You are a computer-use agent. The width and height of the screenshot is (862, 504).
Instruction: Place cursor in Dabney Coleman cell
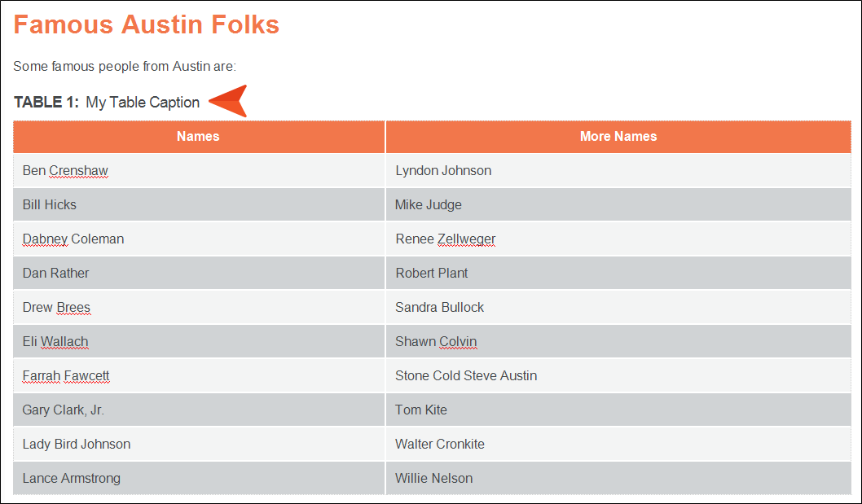[x=199, y=239]
